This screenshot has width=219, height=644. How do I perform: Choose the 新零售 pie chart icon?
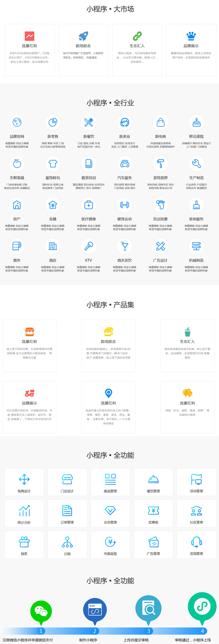pyautogui.click(x=53, y=122)
